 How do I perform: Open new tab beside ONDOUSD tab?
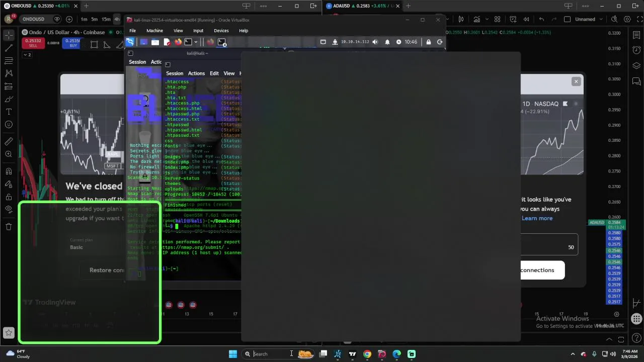click(86, 6)
